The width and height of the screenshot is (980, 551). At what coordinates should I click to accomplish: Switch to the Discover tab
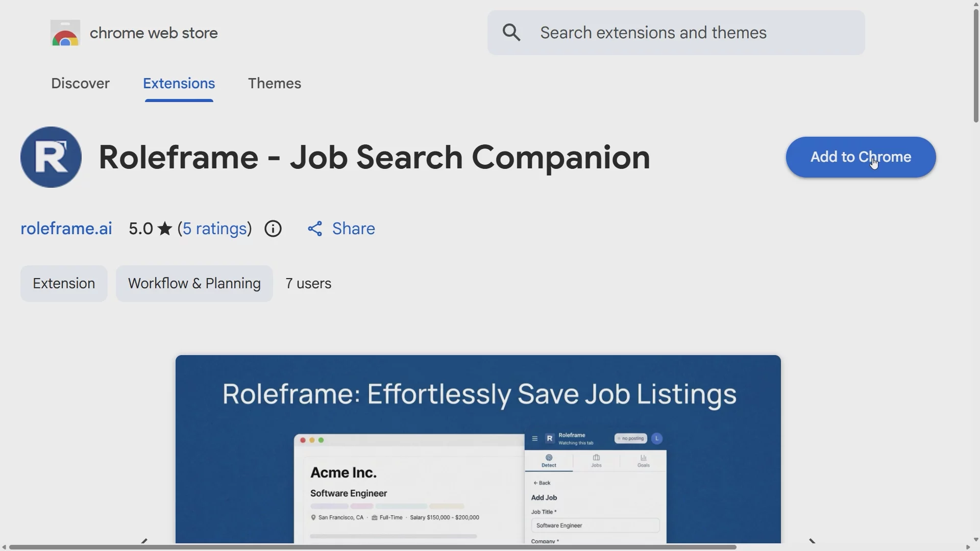[x=80, y=84]
